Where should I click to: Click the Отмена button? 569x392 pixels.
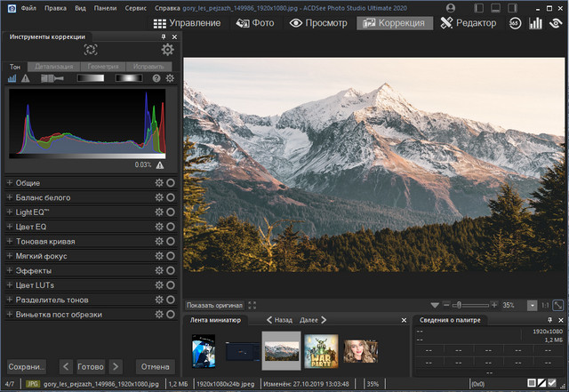155,366
